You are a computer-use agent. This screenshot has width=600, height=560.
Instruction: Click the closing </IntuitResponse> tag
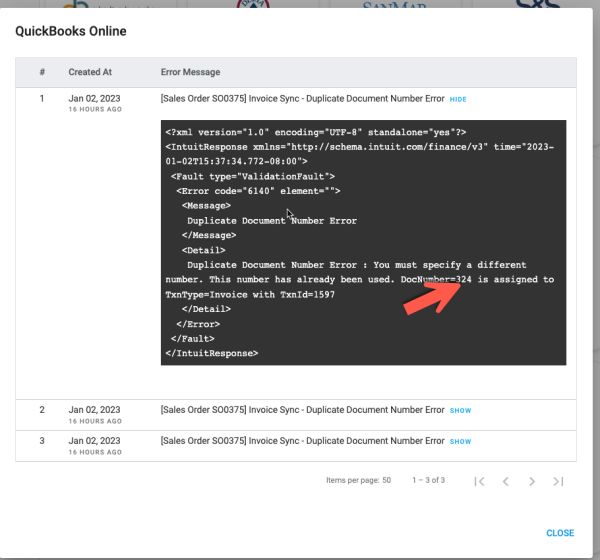click(x=212, y=353)
